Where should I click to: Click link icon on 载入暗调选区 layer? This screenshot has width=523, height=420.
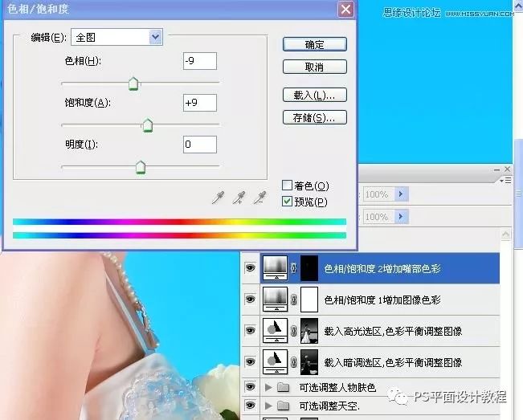click(293, 362)
